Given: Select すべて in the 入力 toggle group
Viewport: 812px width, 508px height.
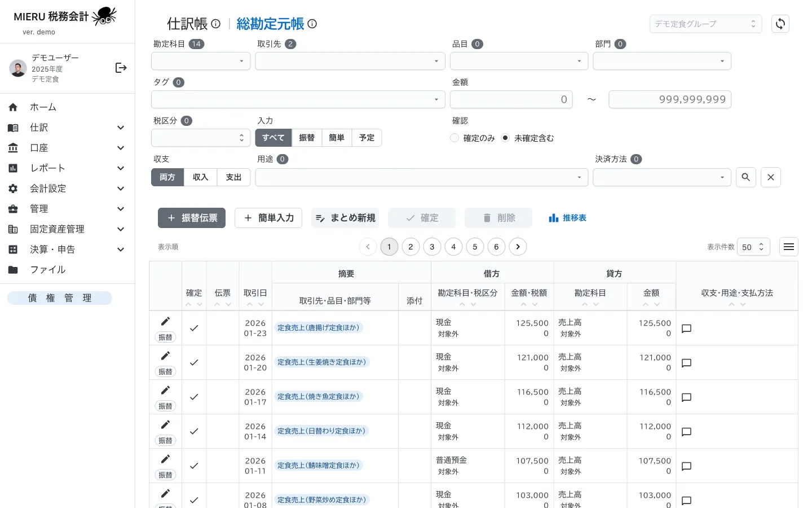Looking at the screenshot, I should [x=273, y=138].
